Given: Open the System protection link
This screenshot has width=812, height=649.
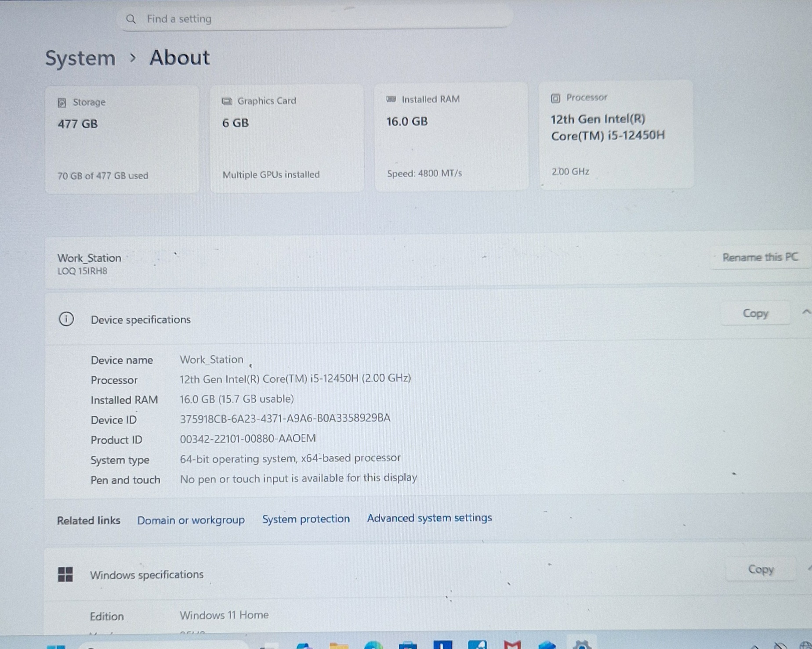Looking at the screenshot, I should coord(306,519).
